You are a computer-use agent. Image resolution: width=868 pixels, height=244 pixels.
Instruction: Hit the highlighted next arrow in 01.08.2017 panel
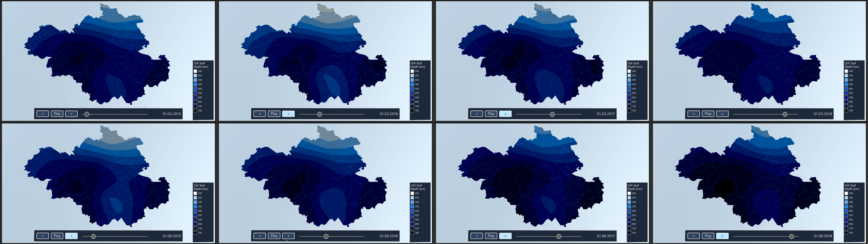tap(505, 236)
